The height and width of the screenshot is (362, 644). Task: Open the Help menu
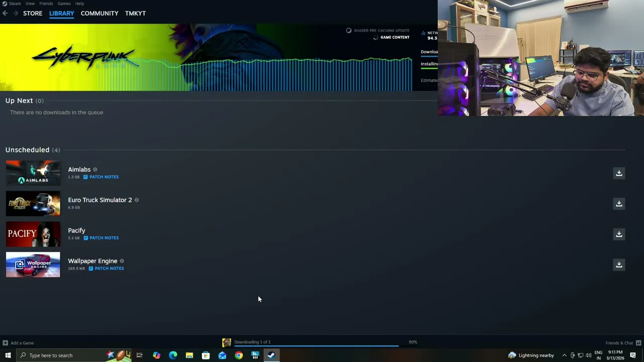[79, 4]
